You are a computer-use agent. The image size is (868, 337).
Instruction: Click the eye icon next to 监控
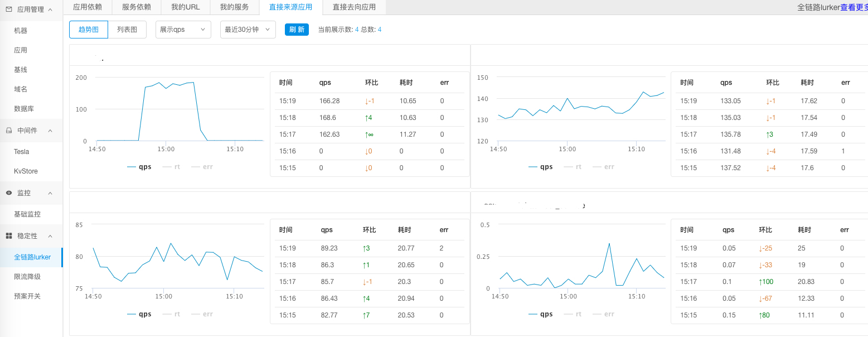click(9, 193)
